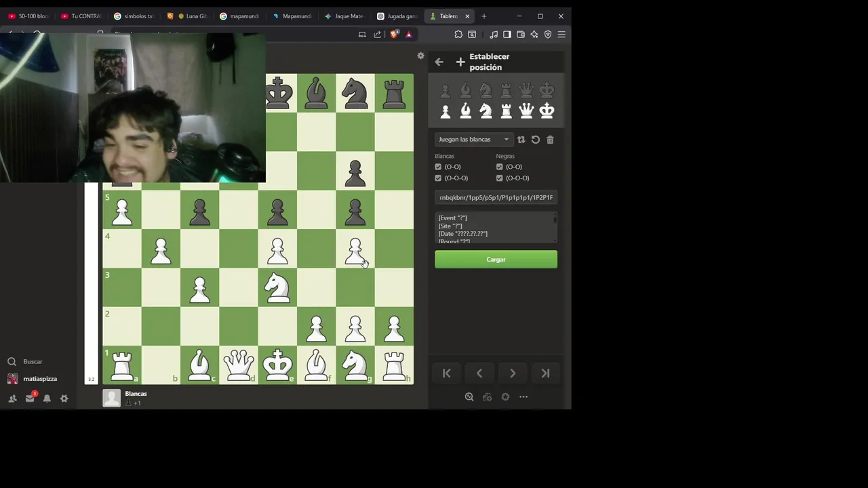Open the three-dots more options menu
Viewport: 868px width, 488px height.
pos(524,397)
